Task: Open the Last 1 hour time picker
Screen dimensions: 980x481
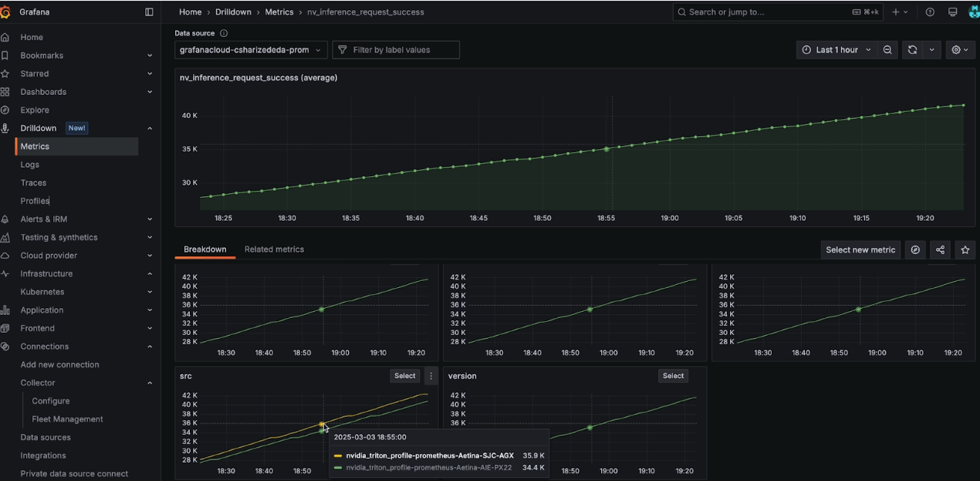Action: 836,49
